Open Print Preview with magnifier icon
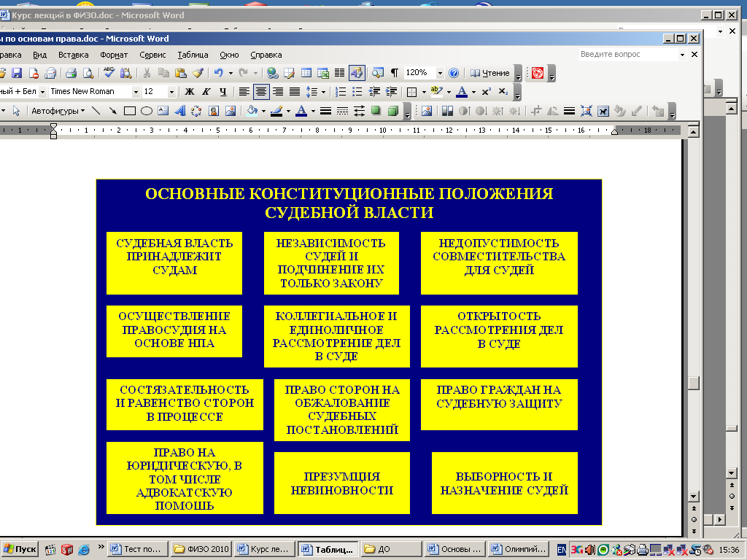 (88, 73)
